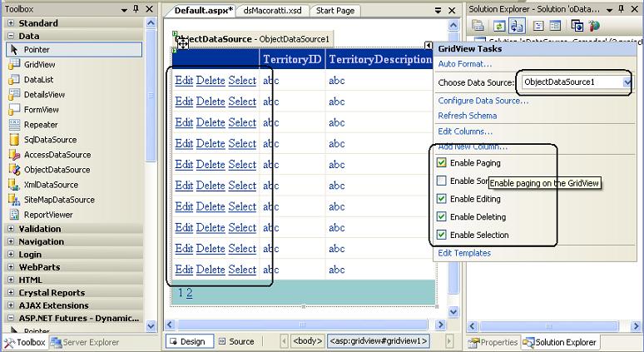
Task: Switch to Source view tab
Action: point(235,341)
